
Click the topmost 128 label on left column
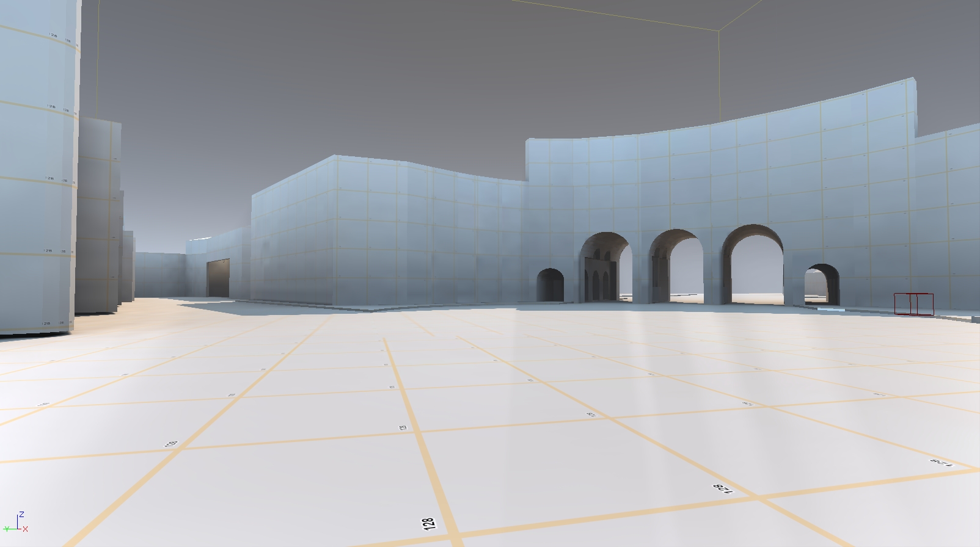click(x=53, y=35)
